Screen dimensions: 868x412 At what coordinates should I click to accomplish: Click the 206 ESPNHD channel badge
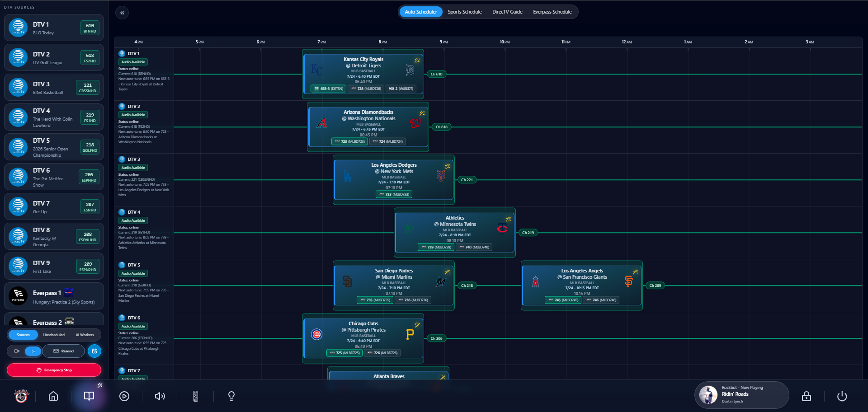(89, 177)
